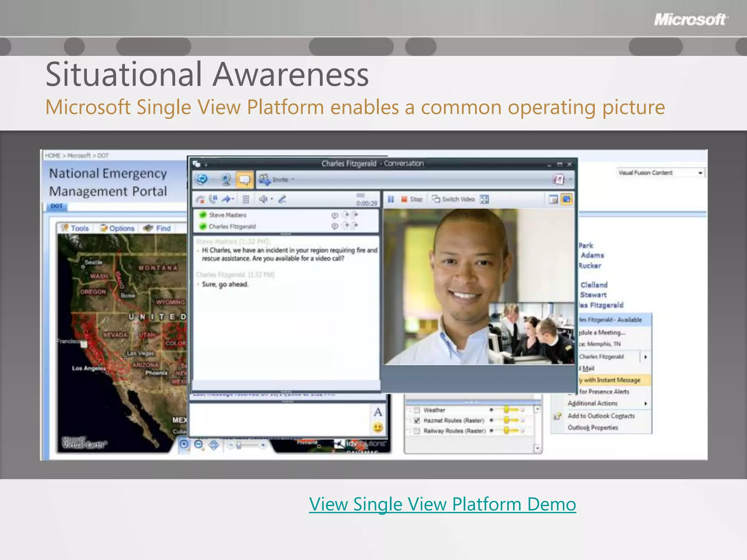Image resolution: width=747 pixels, height=560 pixels.
Task: Zoom in on the map with plus icon
Action: tap(184, 444)
